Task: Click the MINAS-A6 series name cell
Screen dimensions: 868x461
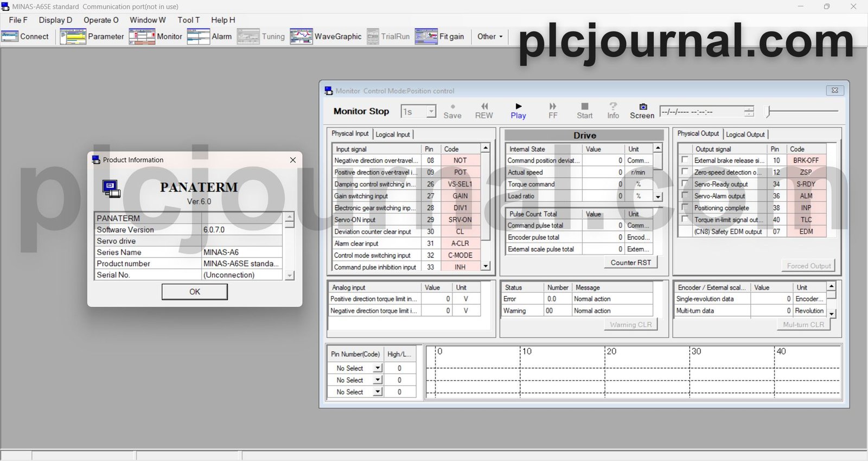Action: 242,252
